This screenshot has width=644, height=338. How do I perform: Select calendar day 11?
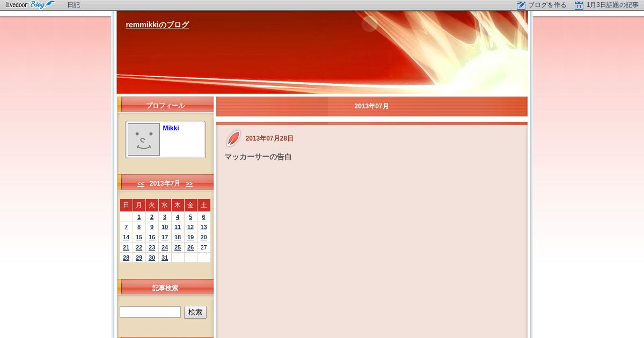(178, 227)
